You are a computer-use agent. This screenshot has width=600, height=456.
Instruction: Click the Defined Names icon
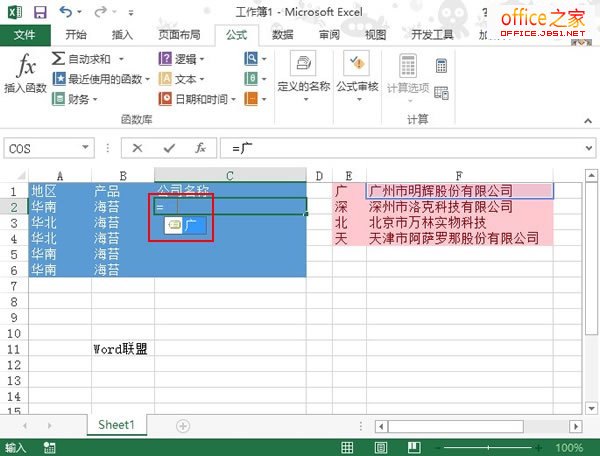[303, 64]
